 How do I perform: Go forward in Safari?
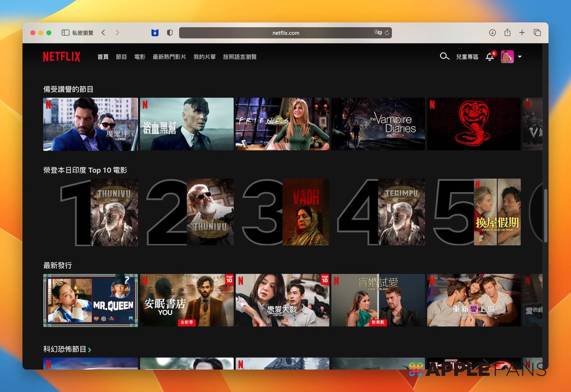[117, 33]
